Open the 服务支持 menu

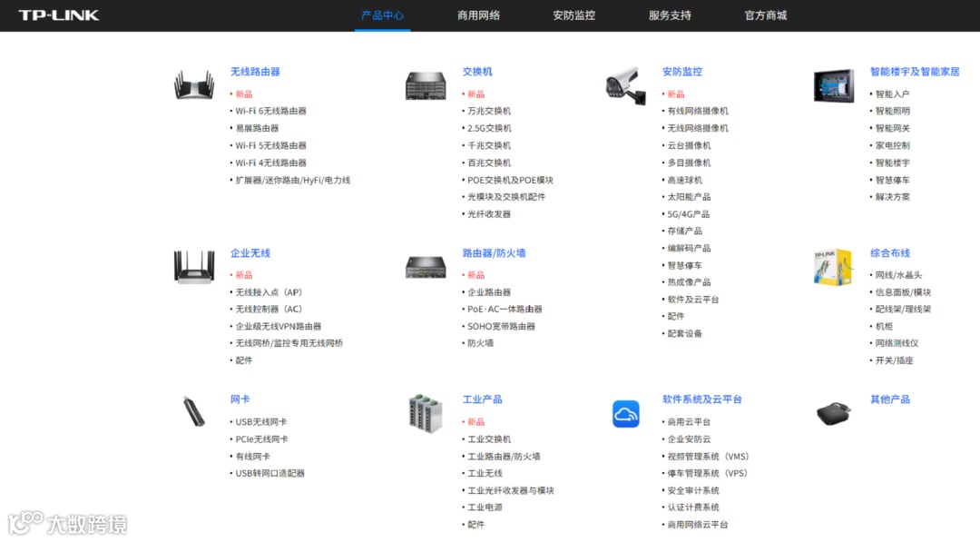coord(670,15)
